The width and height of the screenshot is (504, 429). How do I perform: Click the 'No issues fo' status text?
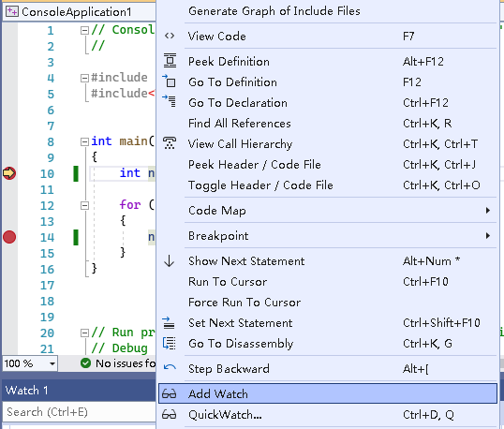point(126,363)
